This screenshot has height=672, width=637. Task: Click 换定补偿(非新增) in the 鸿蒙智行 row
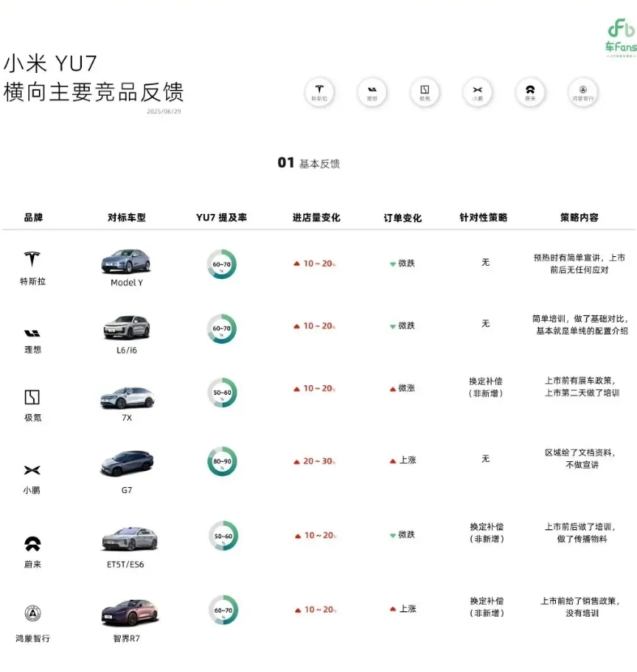486,607
